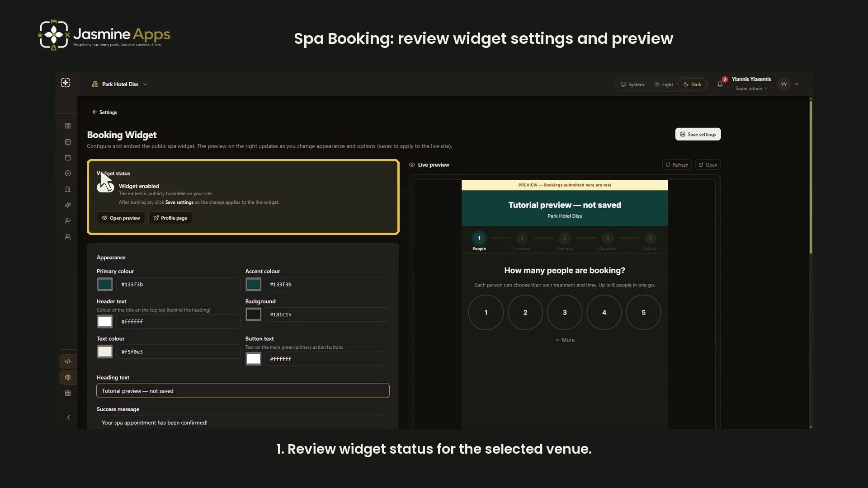Screen dimensions: 868x488
Task: Collapse the sidebar with the left chevron
Action: pos(69,418)
